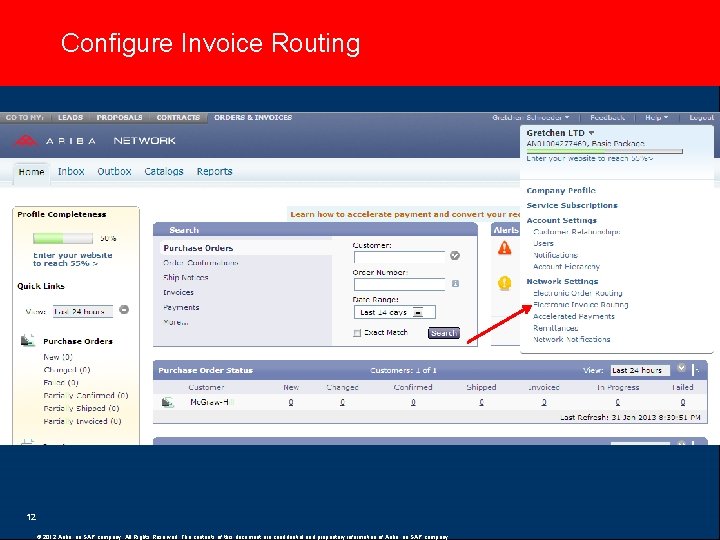Open the Date Range dropdown
Image resolution: width=720 pixels, height=540 pixels.
tap(394, 312)
